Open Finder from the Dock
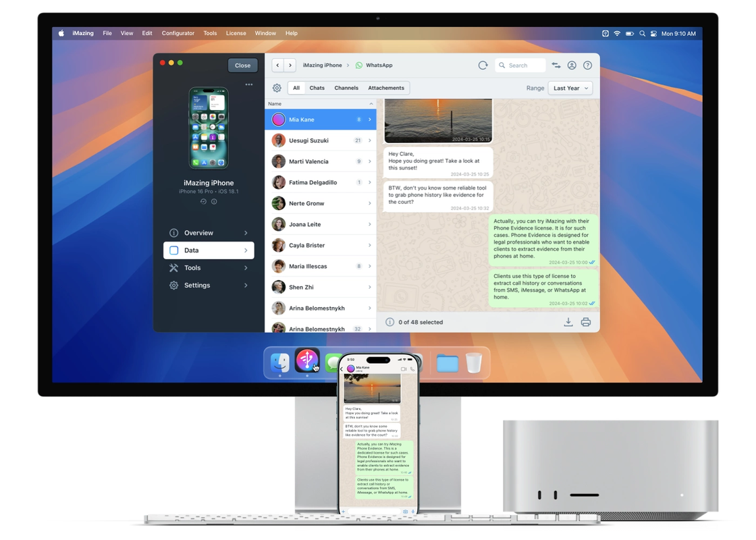This screenshot has height=540, width=756. click(x=279, y=362)
